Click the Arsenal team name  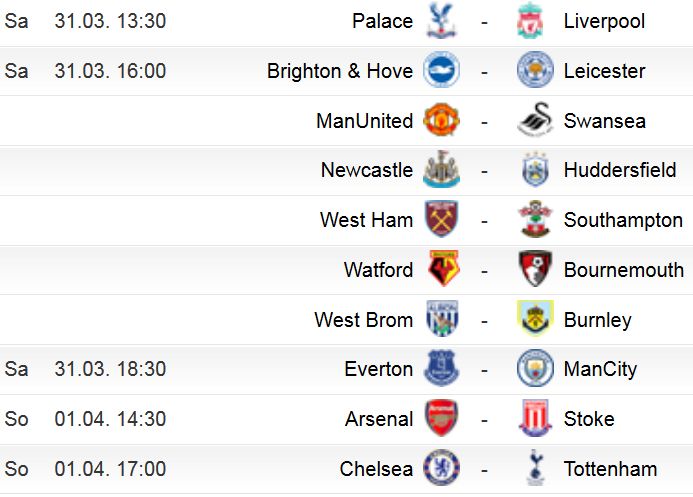379,419
